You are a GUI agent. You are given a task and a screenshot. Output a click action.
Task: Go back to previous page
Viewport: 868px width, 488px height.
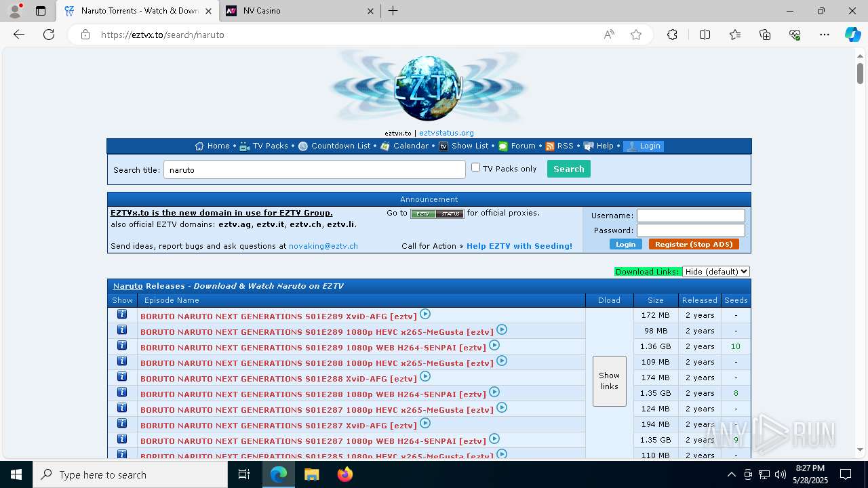[x=19, y=35]
